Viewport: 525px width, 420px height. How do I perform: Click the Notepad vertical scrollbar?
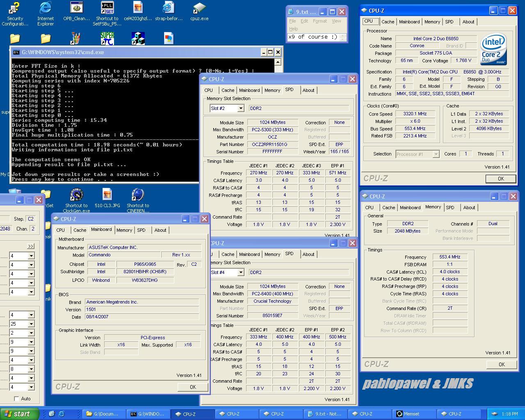343,37
